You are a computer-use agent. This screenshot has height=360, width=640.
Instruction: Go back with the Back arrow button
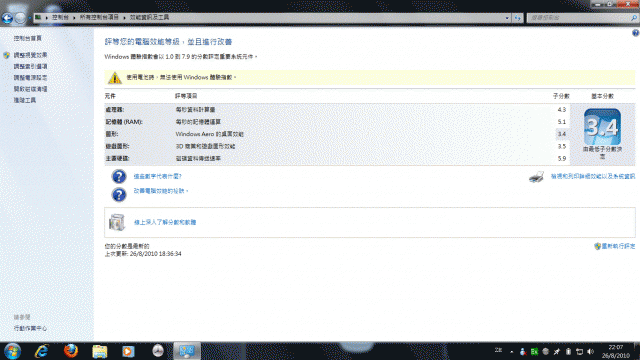pyautogui.click(x=7, y=18)
